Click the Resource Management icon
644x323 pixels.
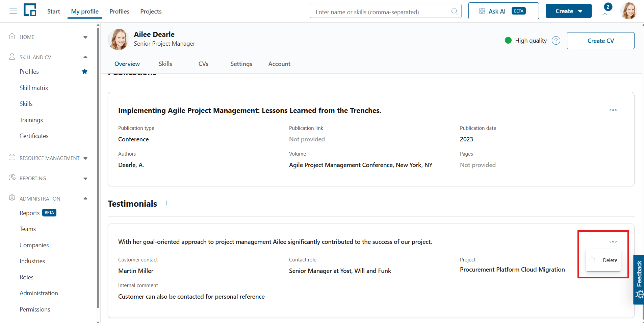point(12,157)
